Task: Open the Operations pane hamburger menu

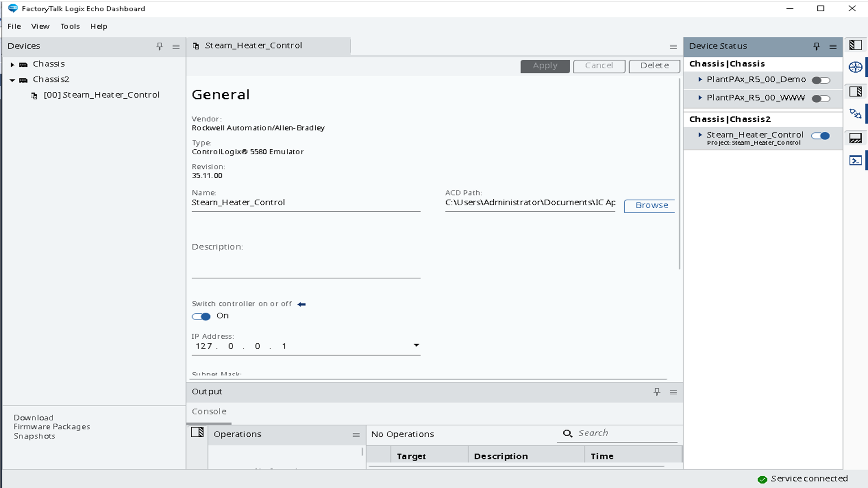Action: click(356, 435)
